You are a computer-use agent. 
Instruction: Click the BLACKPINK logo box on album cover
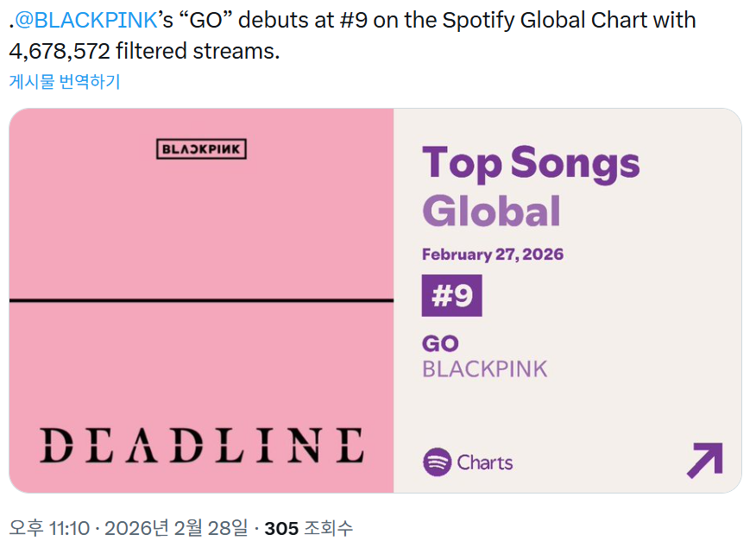point(202,149)
